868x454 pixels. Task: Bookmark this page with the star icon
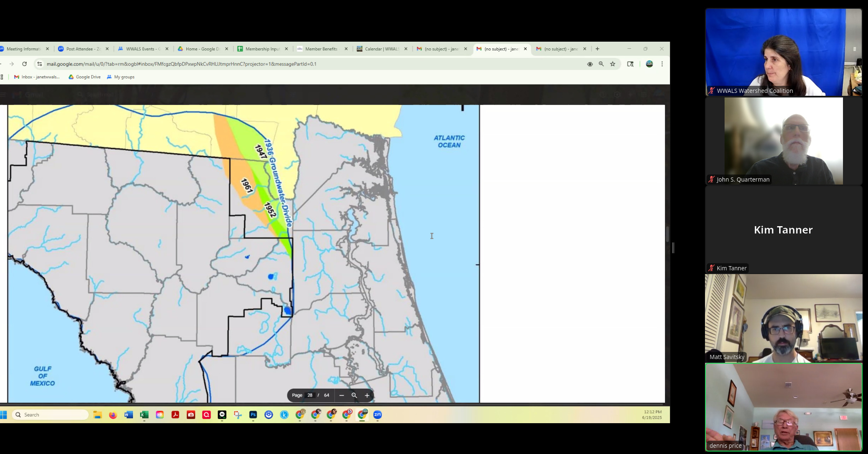pos(612,64)
